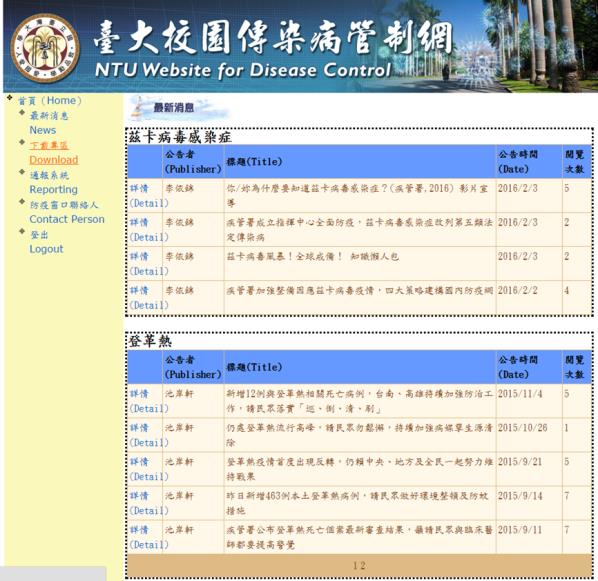Open the Home menu link

tap(50, 101)
